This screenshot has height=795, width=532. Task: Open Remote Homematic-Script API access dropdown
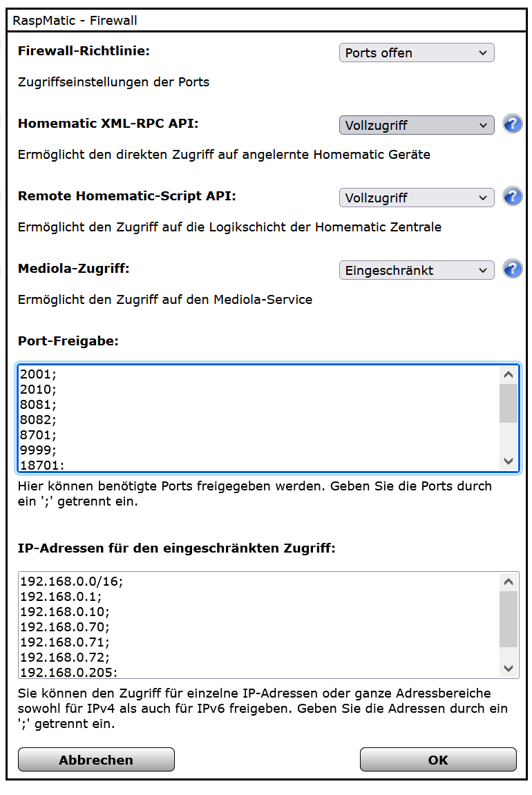tap(417, 198)
